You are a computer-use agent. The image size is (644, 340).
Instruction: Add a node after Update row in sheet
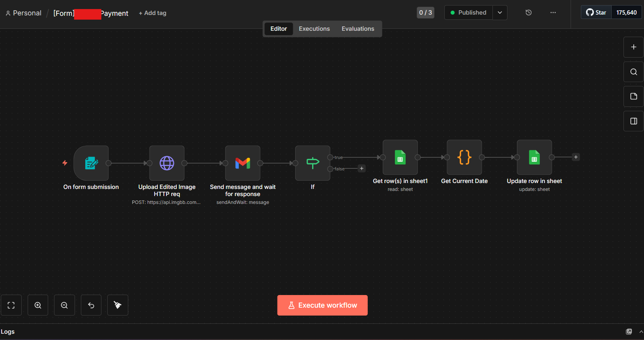[576, 157]
